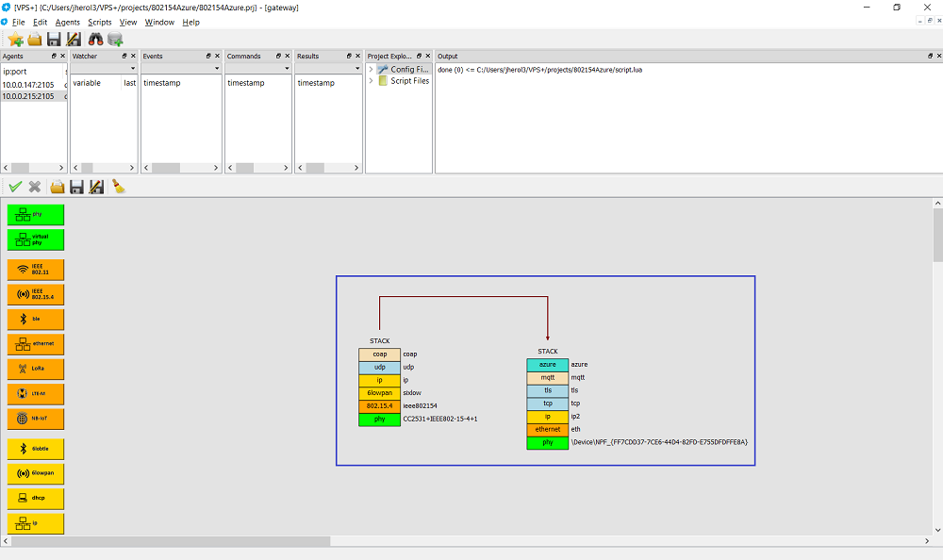Select the LoRa palette block
Viewport: 943px width, 560px height.
(36, 369)
